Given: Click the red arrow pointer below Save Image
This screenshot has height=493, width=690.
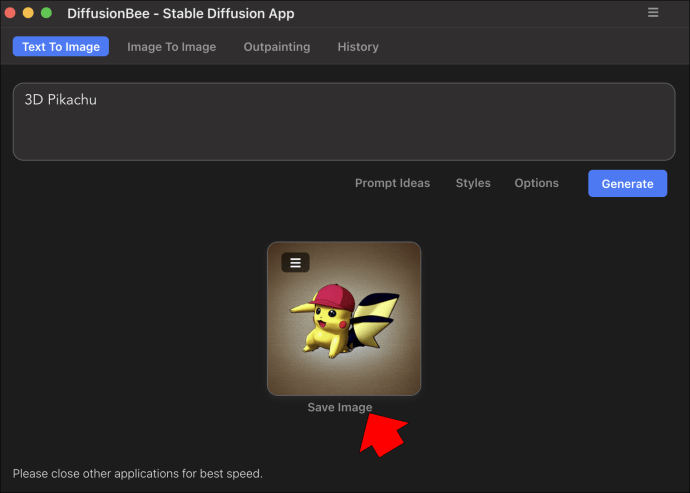Looking at the screenshot, I should tap(382, 436).
